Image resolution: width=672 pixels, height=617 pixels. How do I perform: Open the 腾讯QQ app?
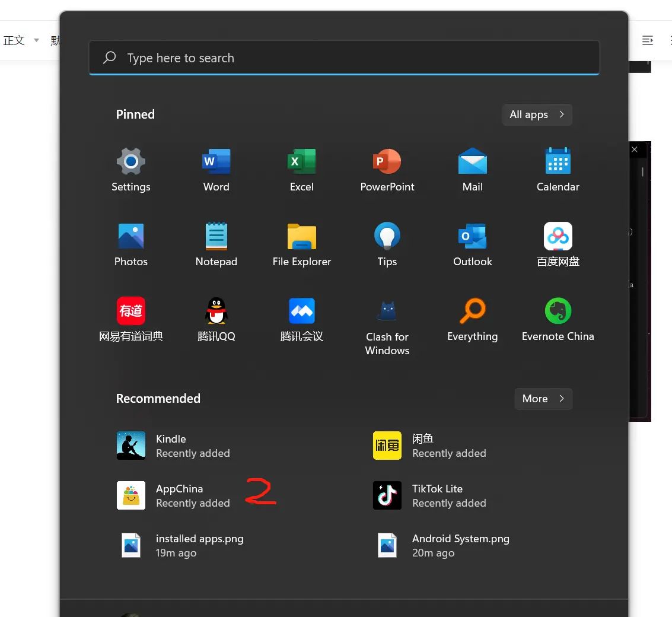pyautogui.click(x=216, y=319)
